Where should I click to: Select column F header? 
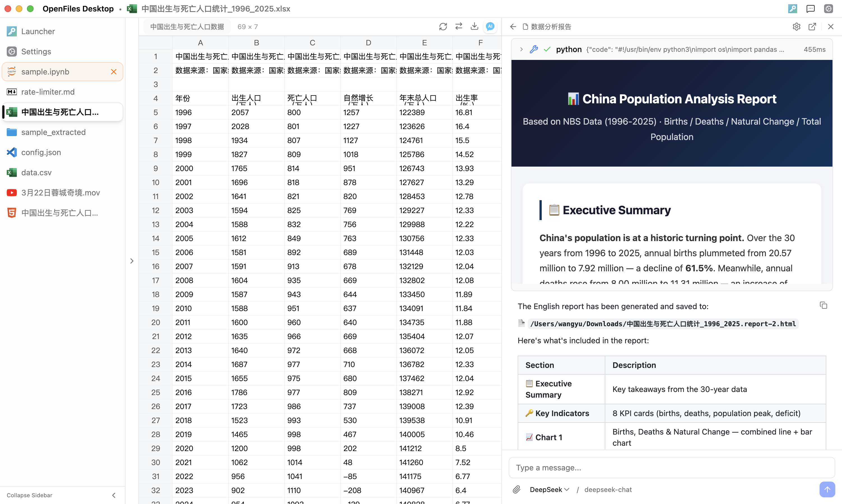477,43
